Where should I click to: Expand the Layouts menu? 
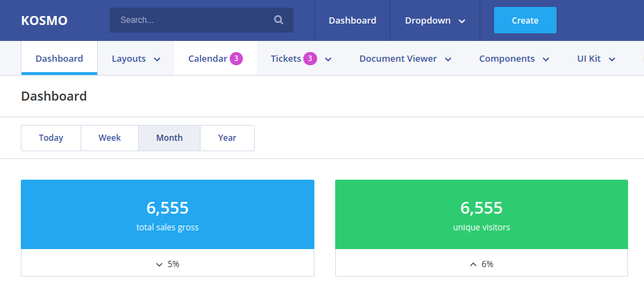(136, 59)
